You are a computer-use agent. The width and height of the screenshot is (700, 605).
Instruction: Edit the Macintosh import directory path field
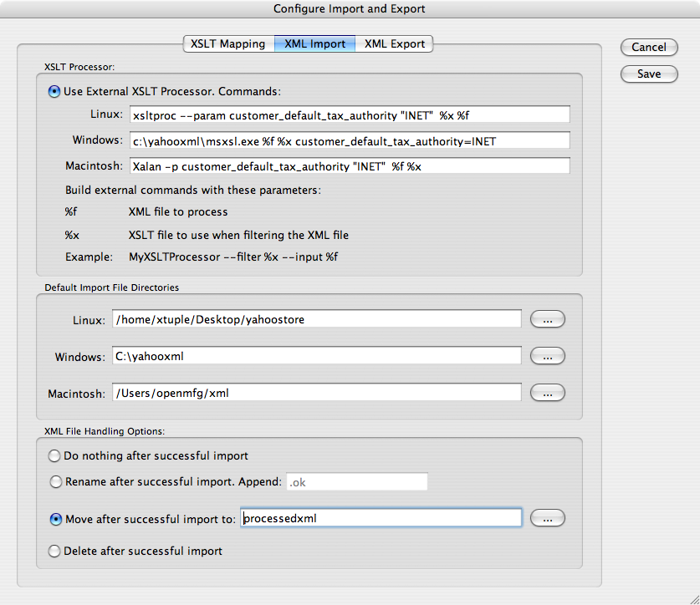click(316, 393)
